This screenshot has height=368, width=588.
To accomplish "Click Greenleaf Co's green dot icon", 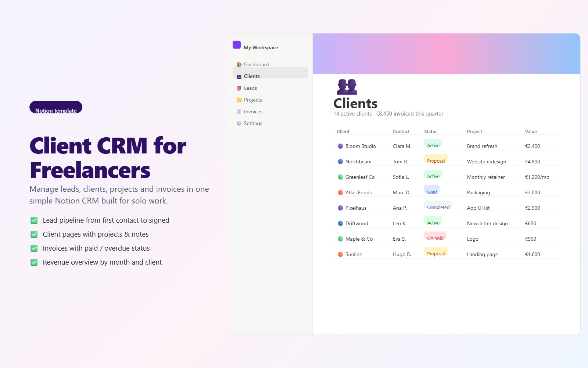I will (x=340, y=177).
